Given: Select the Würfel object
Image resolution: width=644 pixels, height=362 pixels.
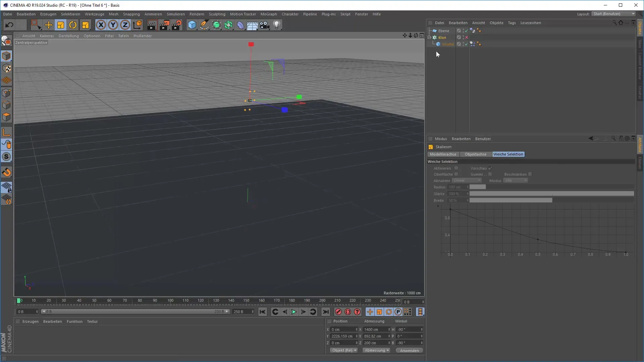Looking at the screenshot, I should (x=448, y=44).
